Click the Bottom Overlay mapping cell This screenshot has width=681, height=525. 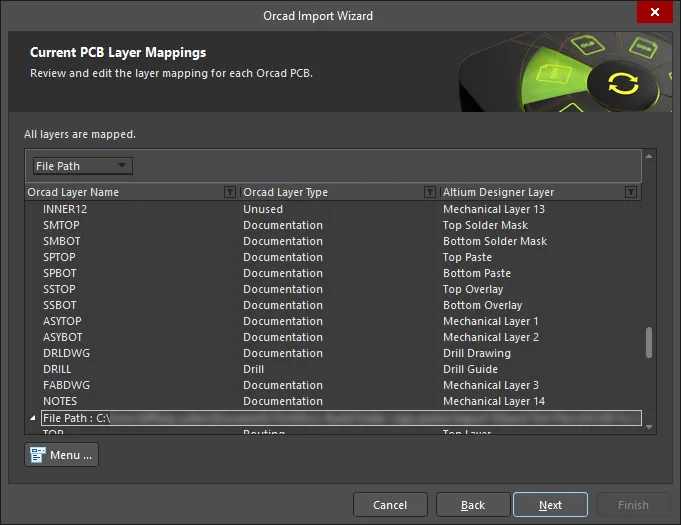pyautogui.click(x=483, y=305)
